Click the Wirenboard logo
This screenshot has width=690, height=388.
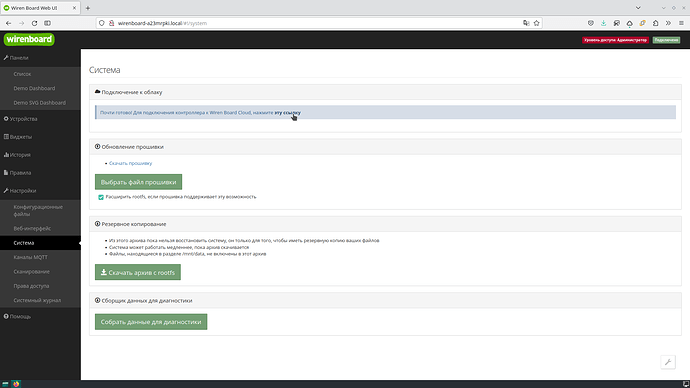click(29, 39)
